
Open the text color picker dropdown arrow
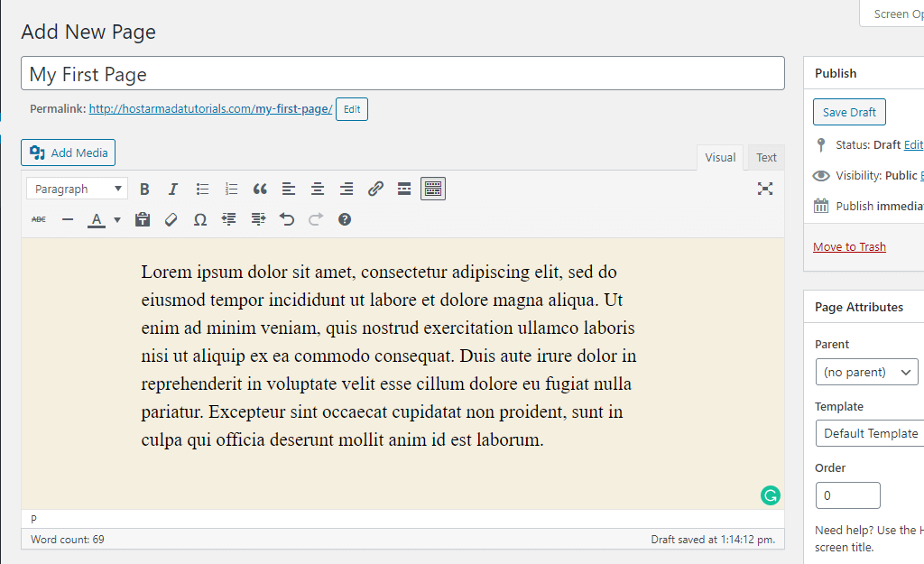click(x=117, y=220)
